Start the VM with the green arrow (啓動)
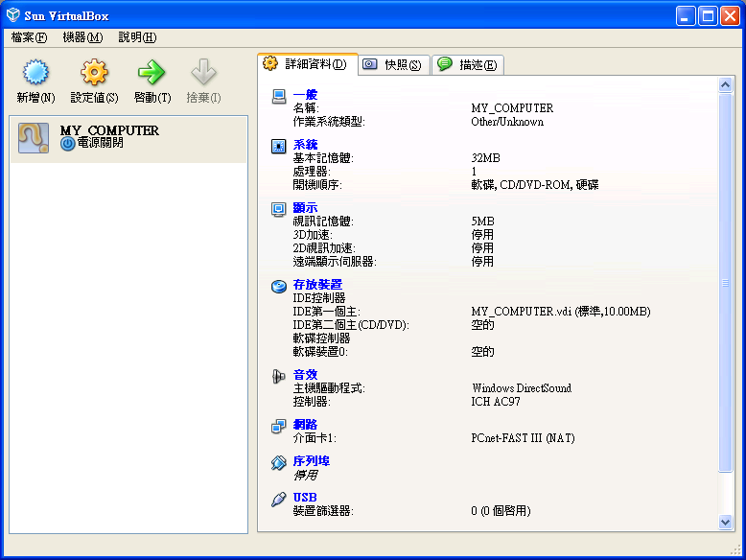 tap(152, 72)
